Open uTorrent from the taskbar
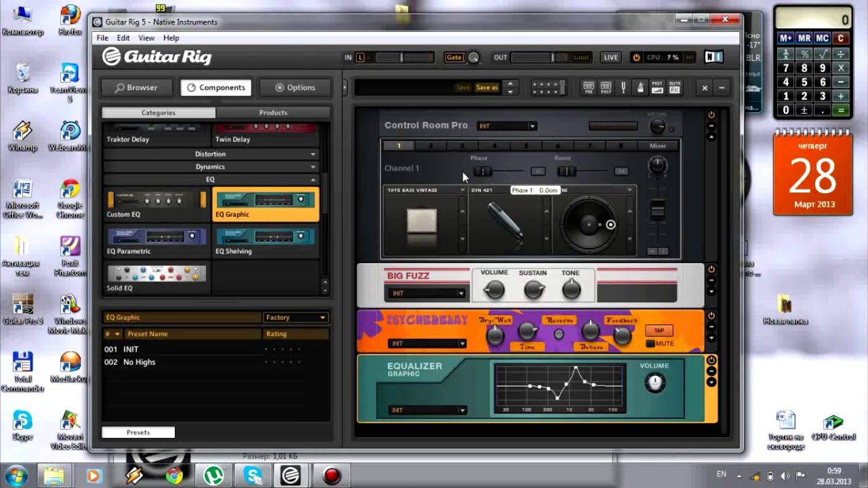868x488 pixels. click(x=214, y=476)
